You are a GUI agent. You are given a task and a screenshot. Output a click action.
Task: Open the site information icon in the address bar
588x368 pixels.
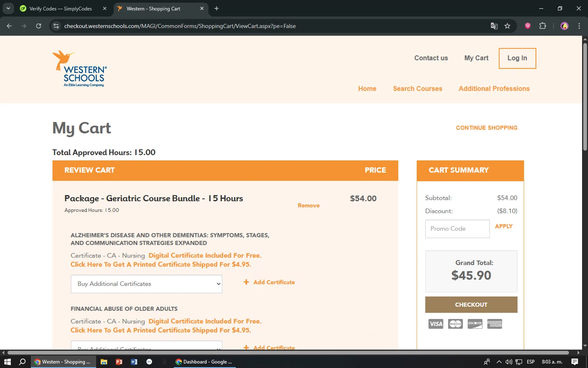click(x=56, y=26)
